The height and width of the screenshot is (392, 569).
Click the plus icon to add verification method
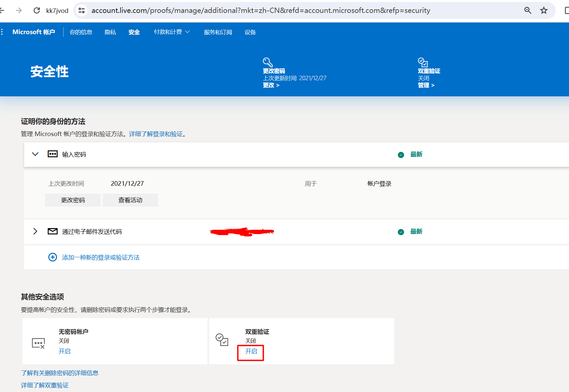point(53,257)
